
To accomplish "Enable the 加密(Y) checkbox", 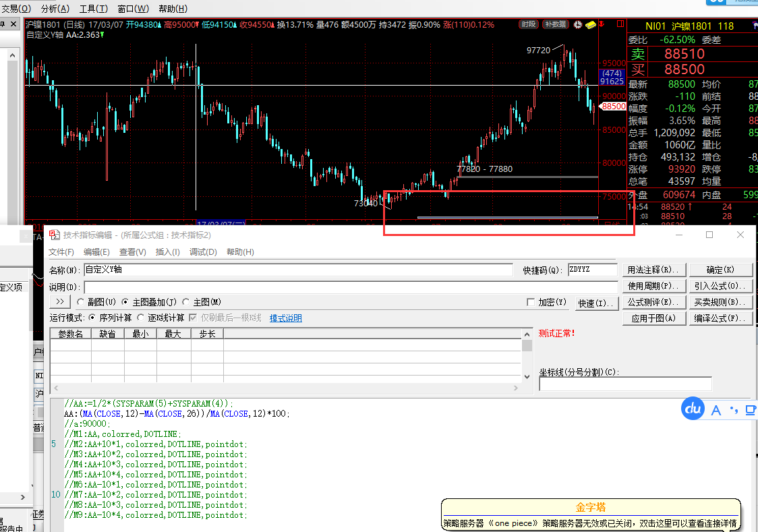I will point(531,302).
